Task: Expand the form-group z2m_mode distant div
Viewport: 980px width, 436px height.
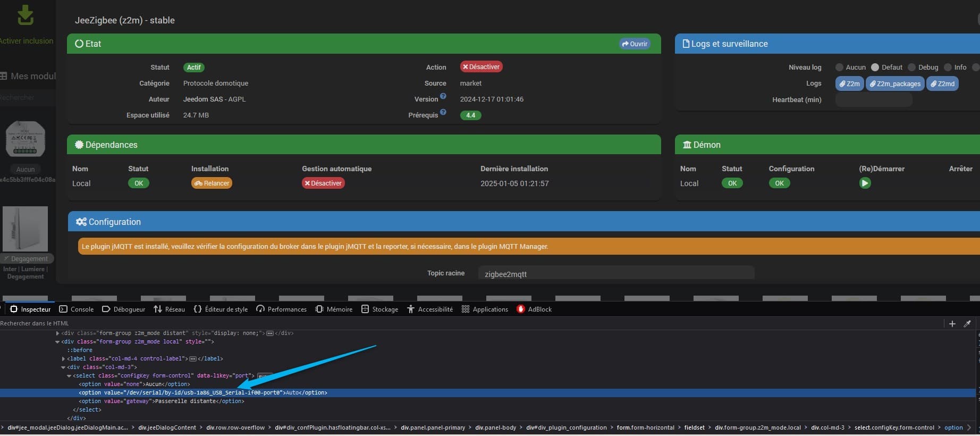Action: (57, 333)
